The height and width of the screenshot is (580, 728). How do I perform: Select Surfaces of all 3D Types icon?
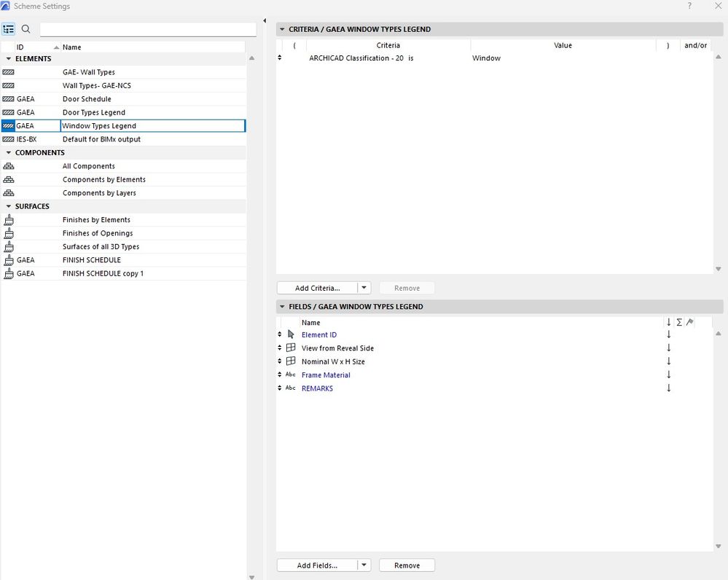(x=8, y=247)
